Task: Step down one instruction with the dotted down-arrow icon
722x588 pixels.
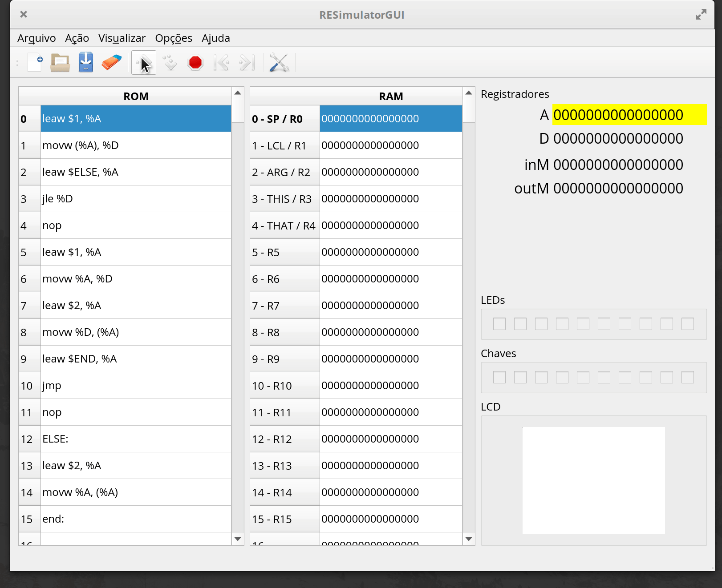Action: [x=170, y=63]
